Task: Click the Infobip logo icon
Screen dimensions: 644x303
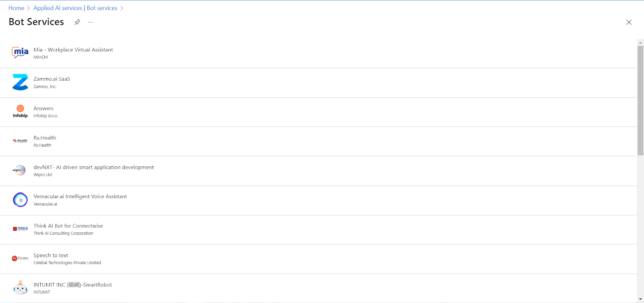Action: click(20, 111)
